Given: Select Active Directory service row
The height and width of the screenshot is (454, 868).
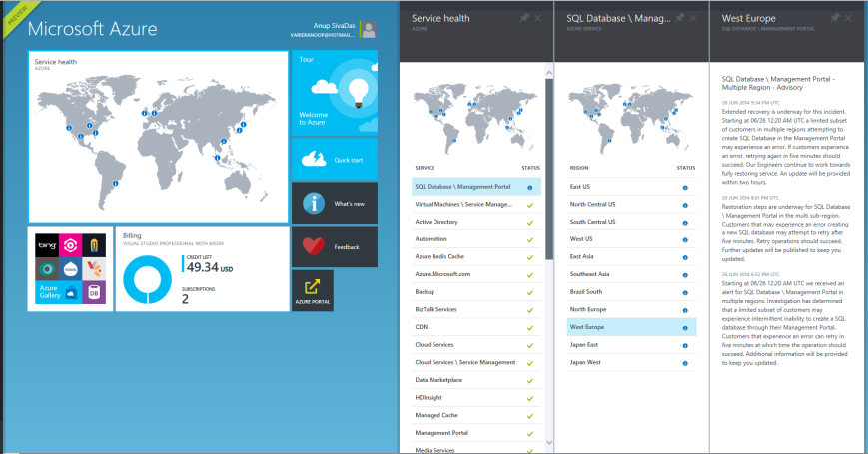Looking at the screenshot, I should tap(476, 222).
